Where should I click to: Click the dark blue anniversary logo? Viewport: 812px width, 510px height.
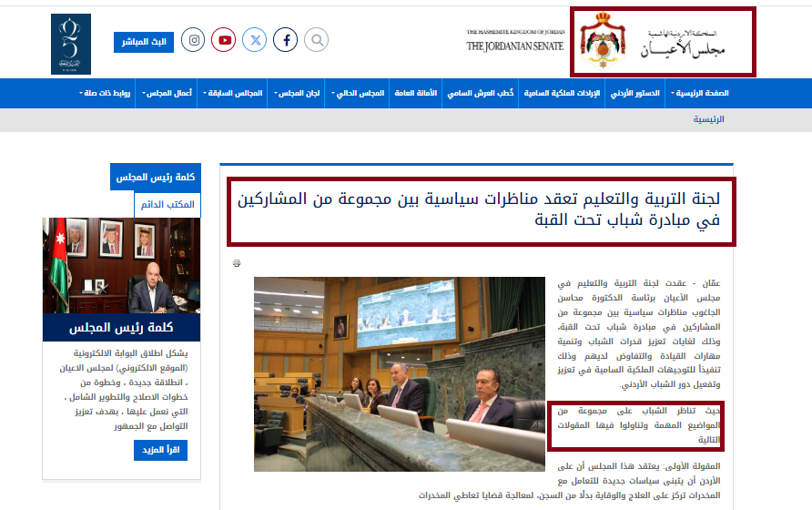[70, 44]
